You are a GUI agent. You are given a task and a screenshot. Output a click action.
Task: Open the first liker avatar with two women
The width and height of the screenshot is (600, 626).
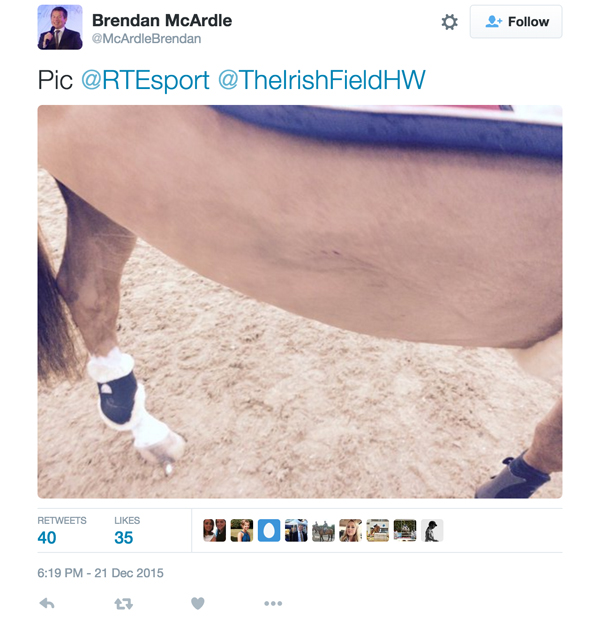coord(214,530)
